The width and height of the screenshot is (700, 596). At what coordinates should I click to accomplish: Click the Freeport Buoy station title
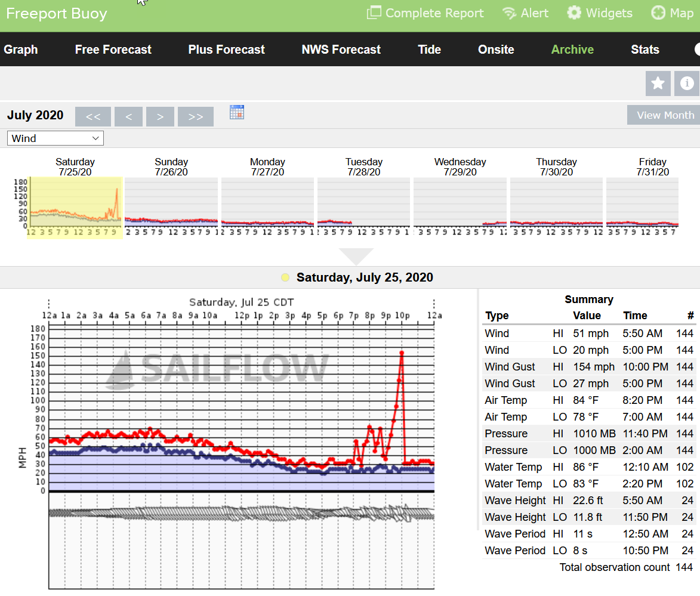(x=57, y=13)
